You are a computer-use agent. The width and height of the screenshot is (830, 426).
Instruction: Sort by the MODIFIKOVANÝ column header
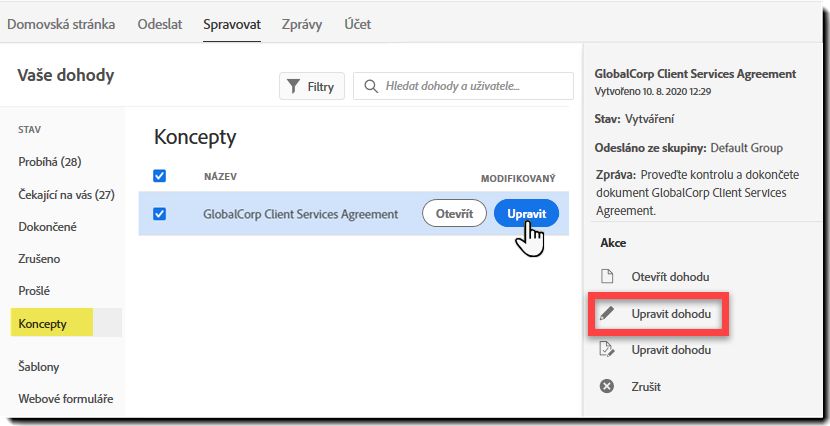click(518, 179)
